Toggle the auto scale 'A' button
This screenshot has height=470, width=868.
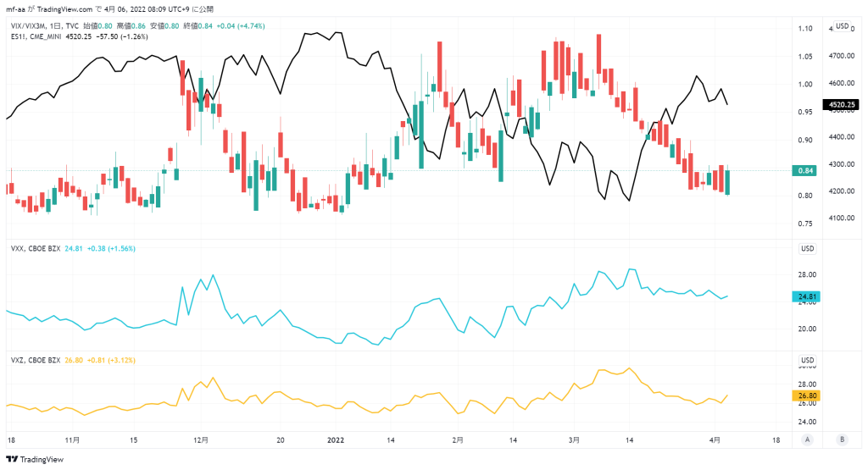coord(807,440)
